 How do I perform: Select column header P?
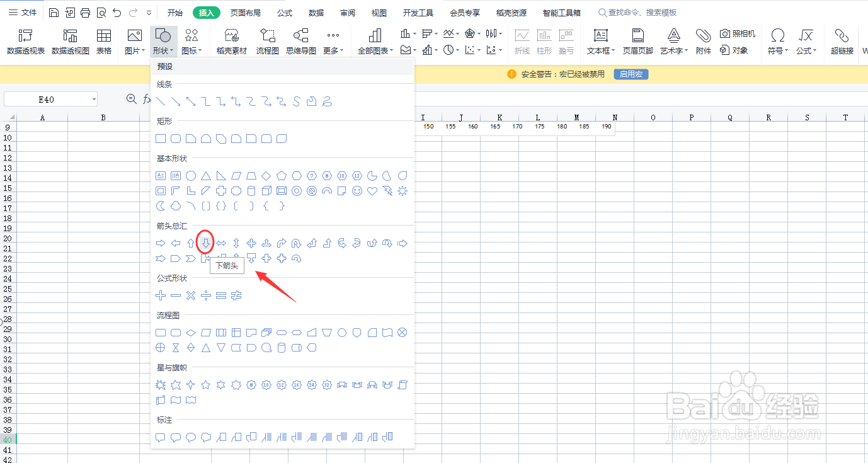(x=692, y=117)
